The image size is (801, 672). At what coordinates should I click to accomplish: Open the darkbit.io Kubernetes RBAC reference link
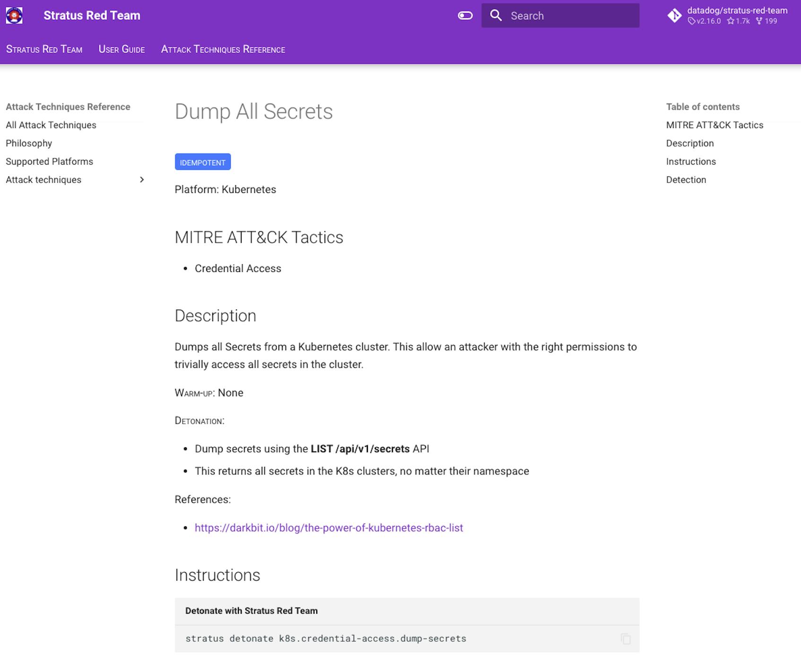pyautogui.click(x=329, y=528)
